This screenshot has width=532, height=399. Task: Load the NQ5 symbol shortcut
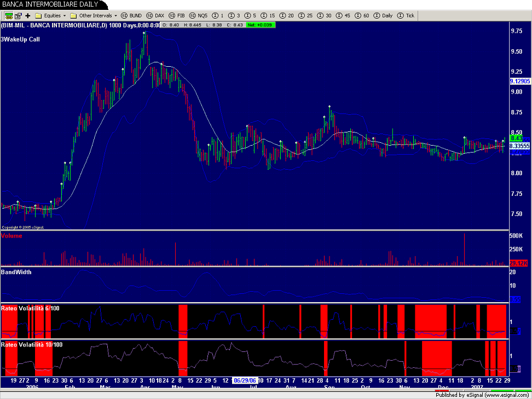point(199,15)
